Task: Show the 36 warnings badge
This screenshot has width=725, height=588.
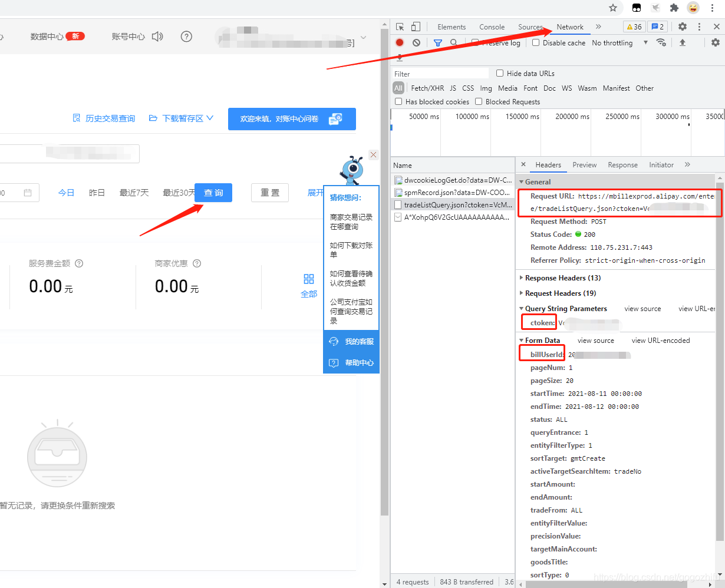Action: (634, 27)
